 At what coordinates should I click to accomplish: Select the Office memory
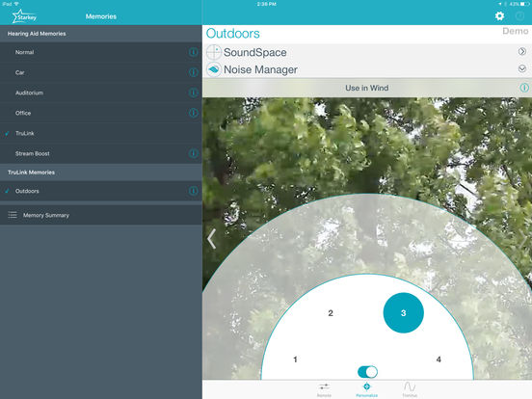click(x=101, y=113)
